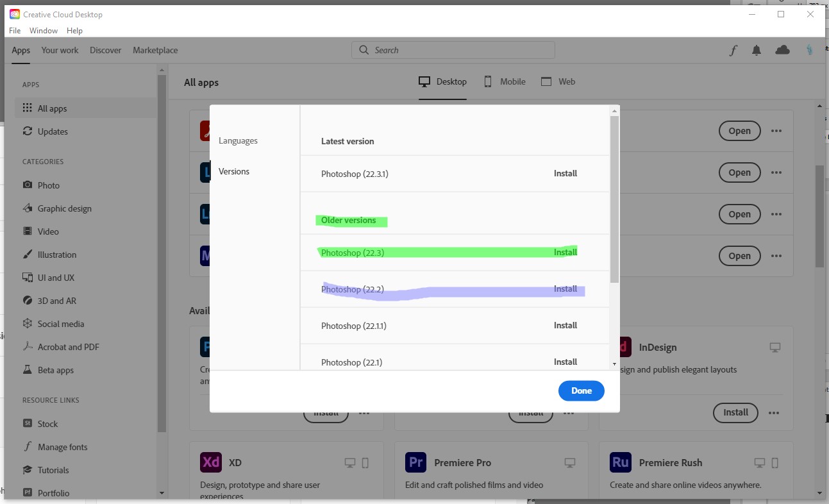Click the first Open button in installed list
829x504 pixels.
coord(739,131)
